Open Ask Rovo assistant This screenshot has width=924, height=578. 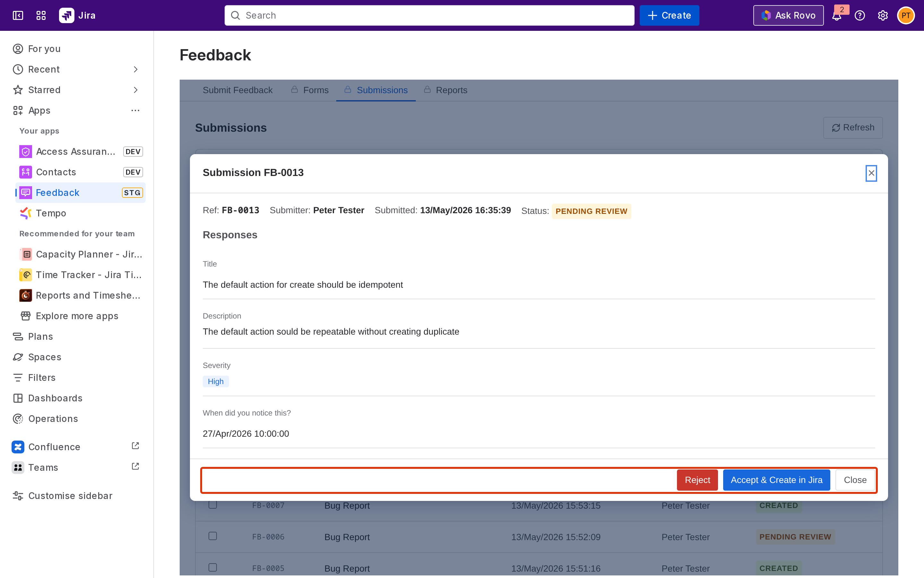pyautogui.click(x=789, y=15)
